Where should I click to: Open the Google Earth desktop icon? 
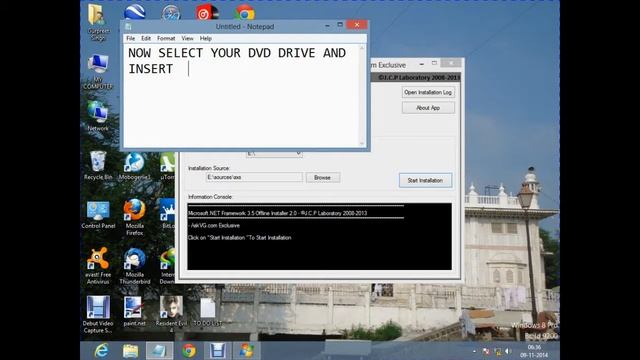pyautogui.click(x=135, y=12)
